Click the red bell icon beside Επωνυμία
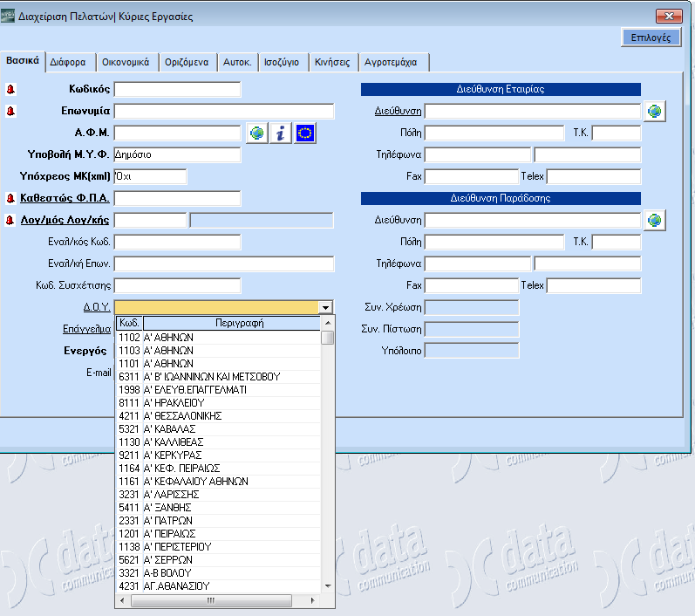Viewport: 695px width, 616px height. point(10,111)
